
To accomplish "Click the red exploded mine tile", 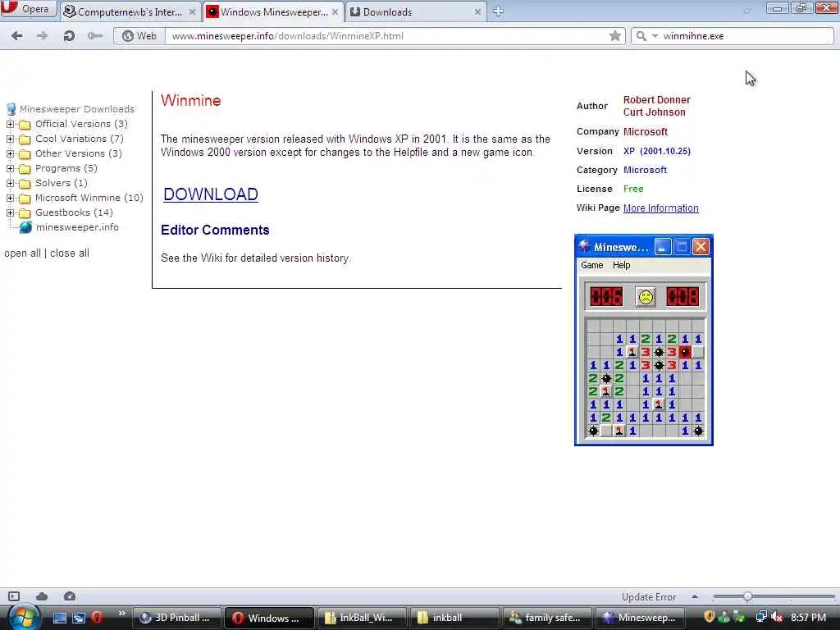I will point(685,352).
